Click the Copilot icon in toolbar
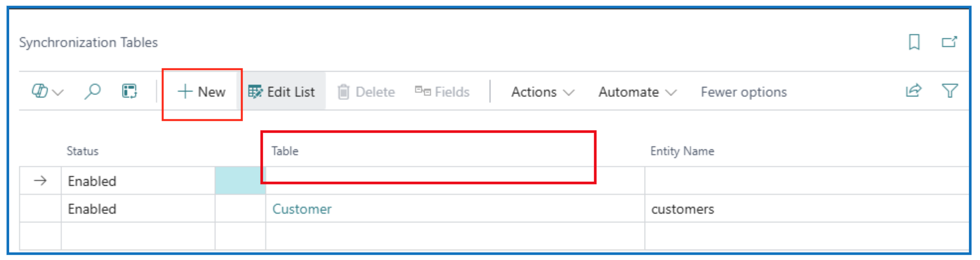980x260 pixels. coord(40,91)
